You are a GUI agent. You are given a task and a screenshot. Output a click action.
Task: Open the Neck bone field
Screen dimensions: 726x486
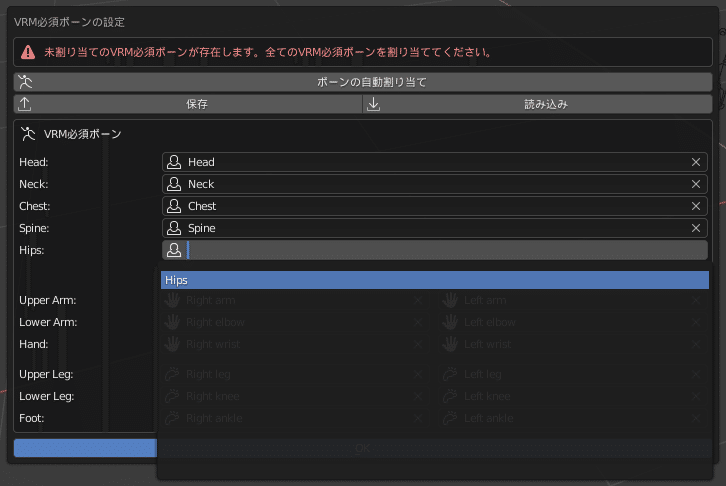[435, 184]
